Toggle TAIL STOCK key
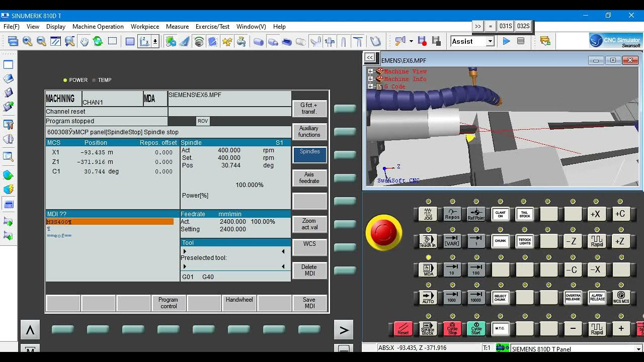Viewport: 644px width, 362px height. [x=524, y=214]
